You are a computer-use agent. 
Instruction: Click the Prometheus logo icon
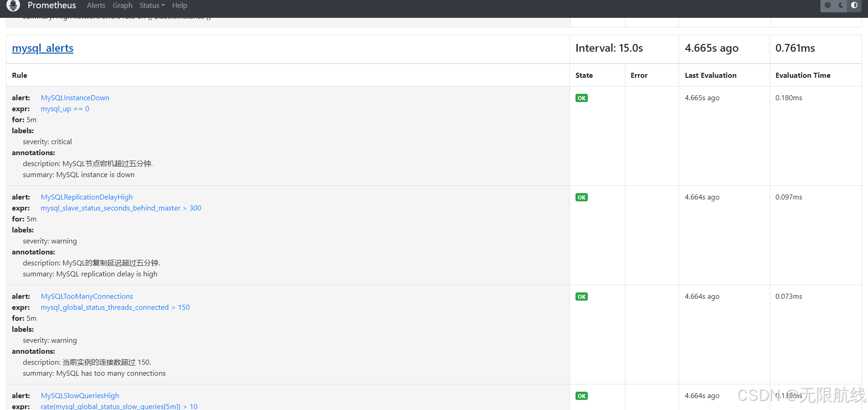(x=13, y=6)
